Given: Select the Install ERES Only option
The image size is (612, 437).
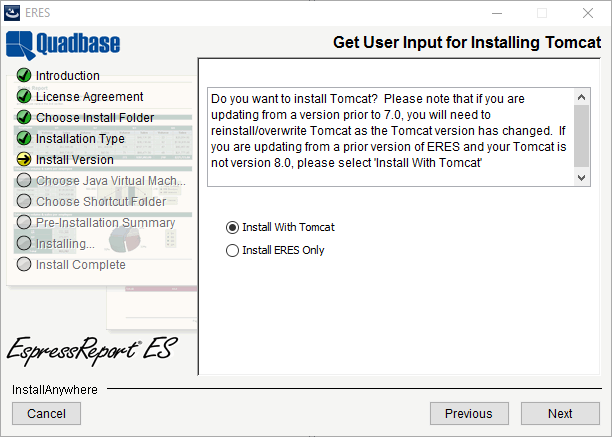Looking at the screenshot, I should (232, 250).
